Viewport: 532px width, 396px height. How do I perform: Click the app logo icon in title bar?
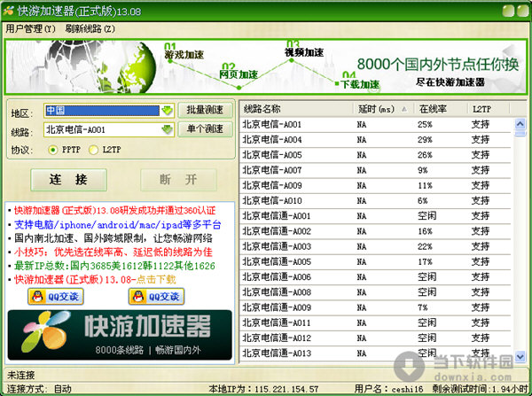(x=8, y=12)
